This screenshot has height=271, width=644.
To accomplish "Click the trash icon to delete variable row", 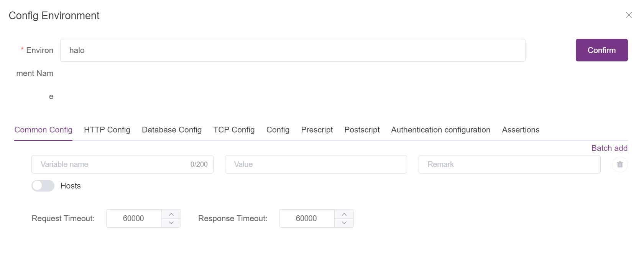I will point(620,164).
